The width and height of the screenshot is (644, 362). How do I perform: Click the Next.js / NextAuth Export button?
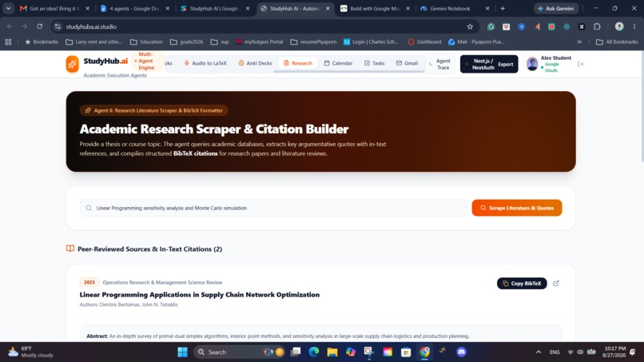click(489, 64)
